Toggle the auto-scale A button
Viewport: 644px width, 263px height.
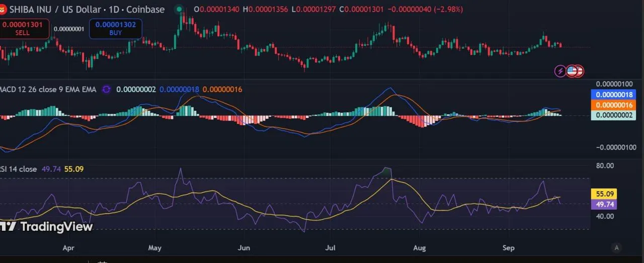(x=616, y=247)
